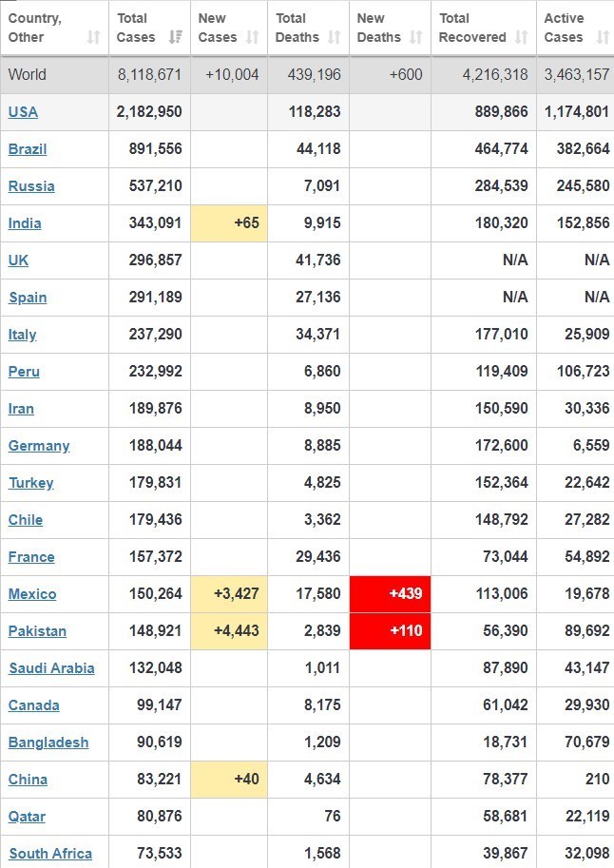The height and width of the screenshot is (868, 614).
Task: Sort by Active Cases arrow icon
Action: click(602, 38)
